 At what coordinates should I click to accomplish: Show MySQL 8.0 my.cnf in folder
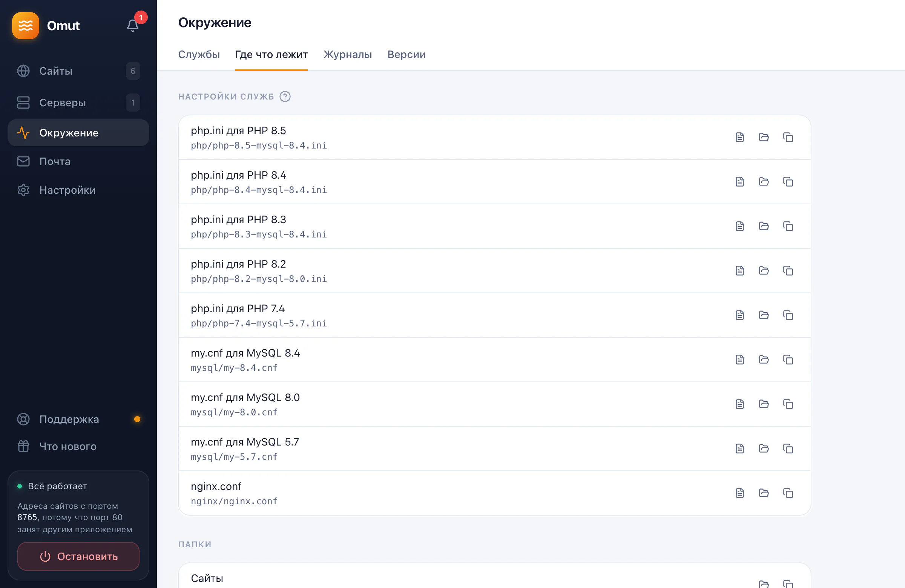[x=764, y=404]
